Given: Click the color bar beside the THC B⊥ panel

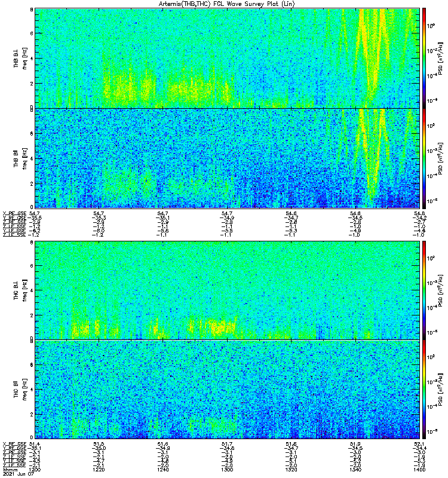Looking at the screenshot, I should click(x=424, y=290).
